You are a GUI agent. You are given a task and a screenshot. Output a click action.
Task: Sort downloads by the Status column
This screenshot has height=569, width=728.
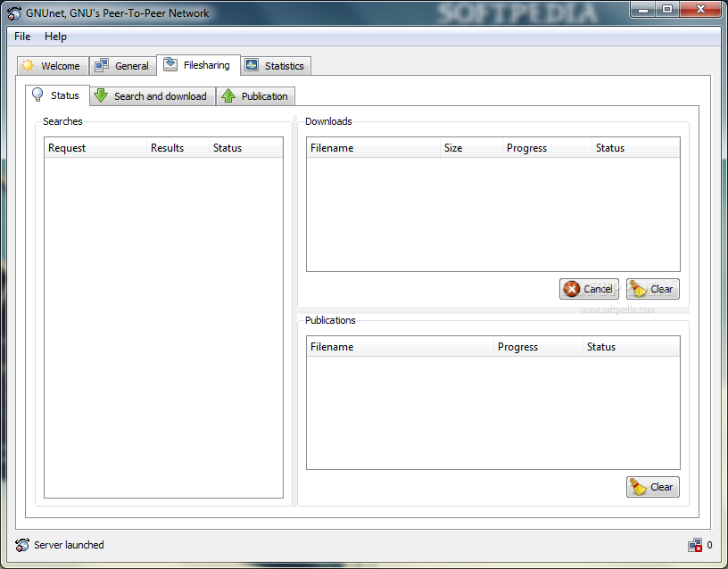(x=635, y=148)
